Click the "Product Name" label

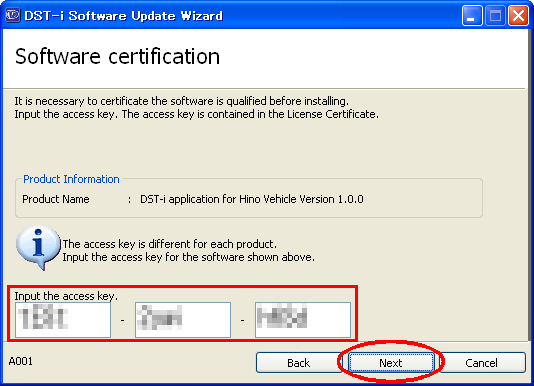click(56, 199)
